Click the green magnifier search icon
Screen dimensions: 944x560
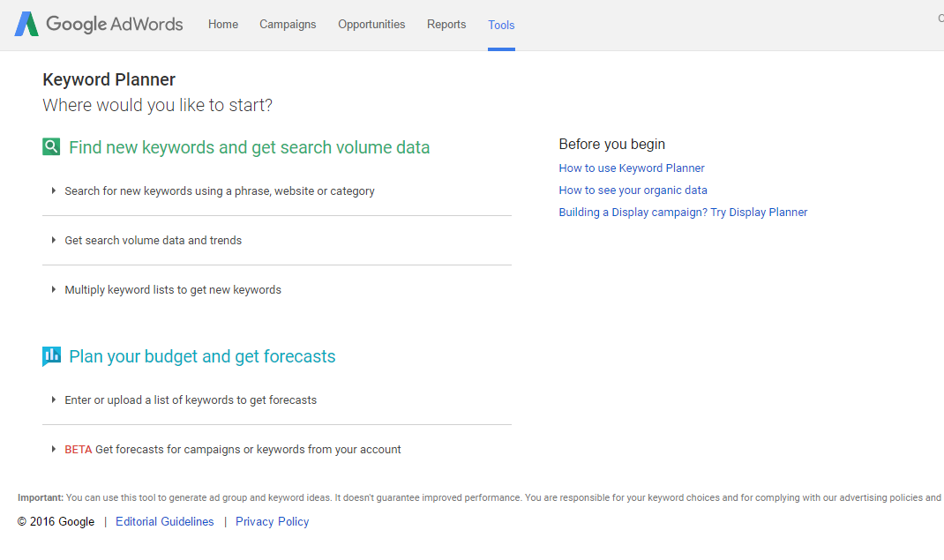[51, 146]
